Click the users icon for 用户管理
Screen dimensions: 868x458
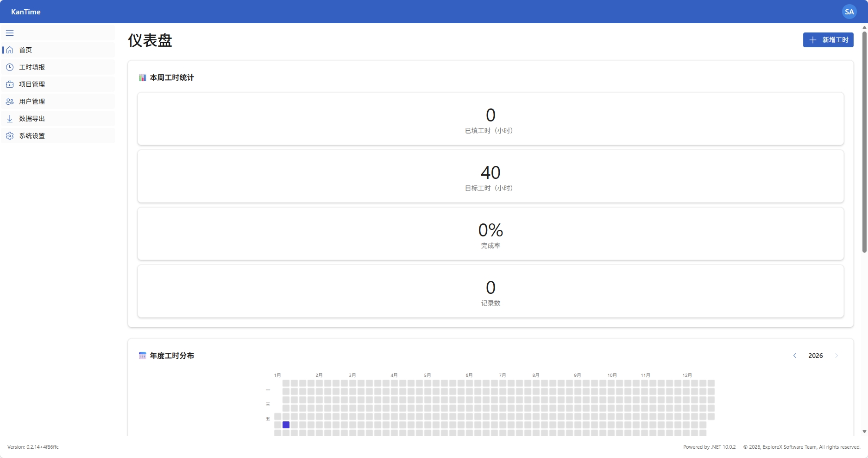click(x=10, y=102)
